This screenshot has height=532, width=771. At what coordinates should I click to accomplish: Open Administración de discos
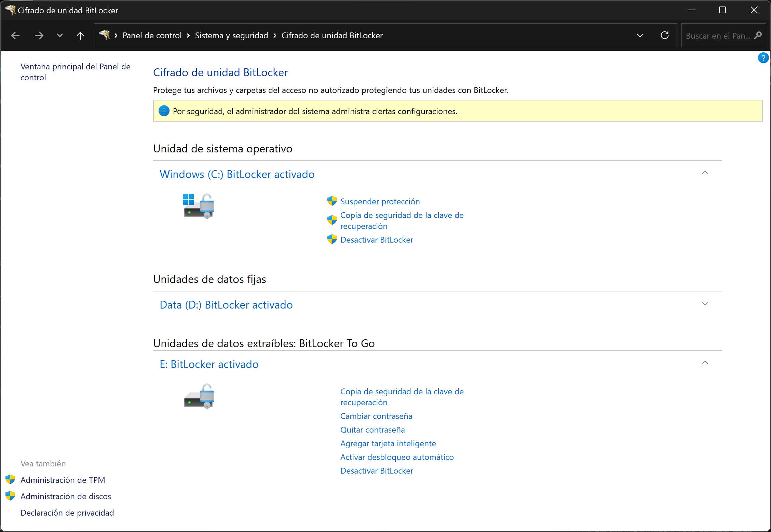pos(66,496)
